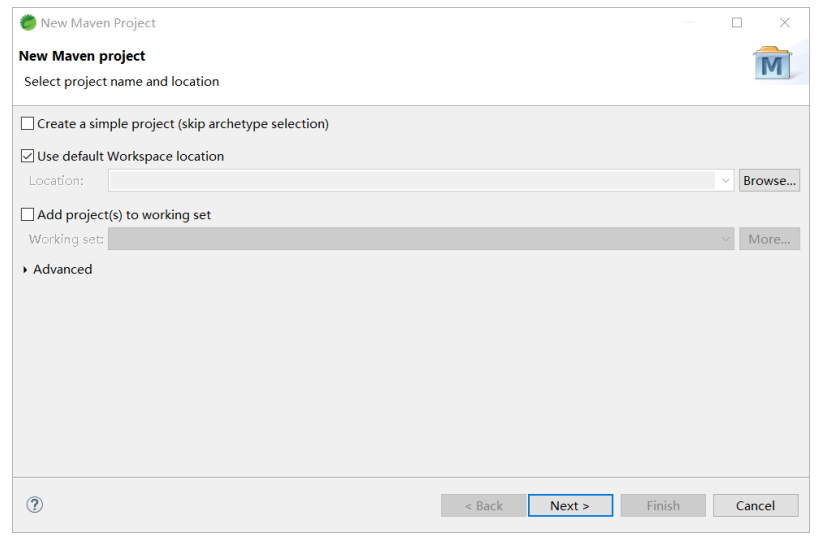The image size is (829, 544).
Task: Enable Create a simple project checkbox
Action: pyautogui.click(x=27, y=124)
